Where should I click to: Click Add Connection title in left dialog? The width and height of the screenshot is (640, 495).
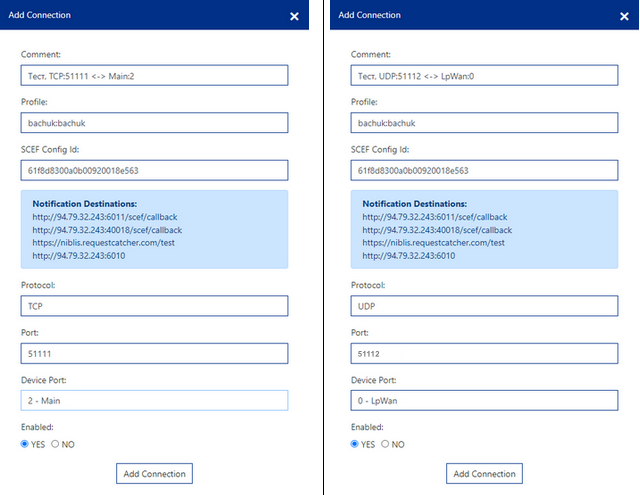pyautogui.click(x=40, y=15)
